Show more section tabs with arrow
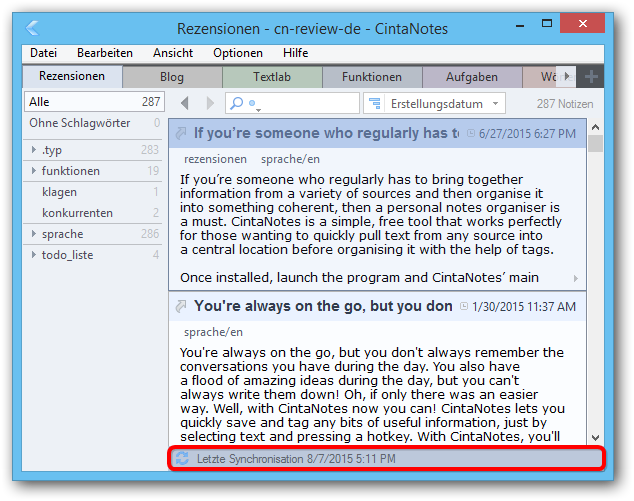The width and height of the screenshot is (634, 501). pos(567,76)
